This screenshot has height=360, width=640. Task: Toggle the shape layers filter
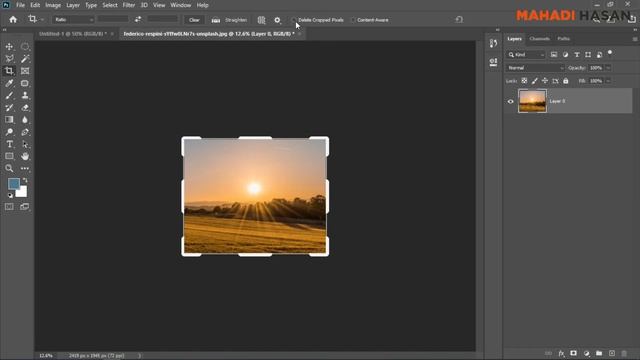(x=588, y=54)
